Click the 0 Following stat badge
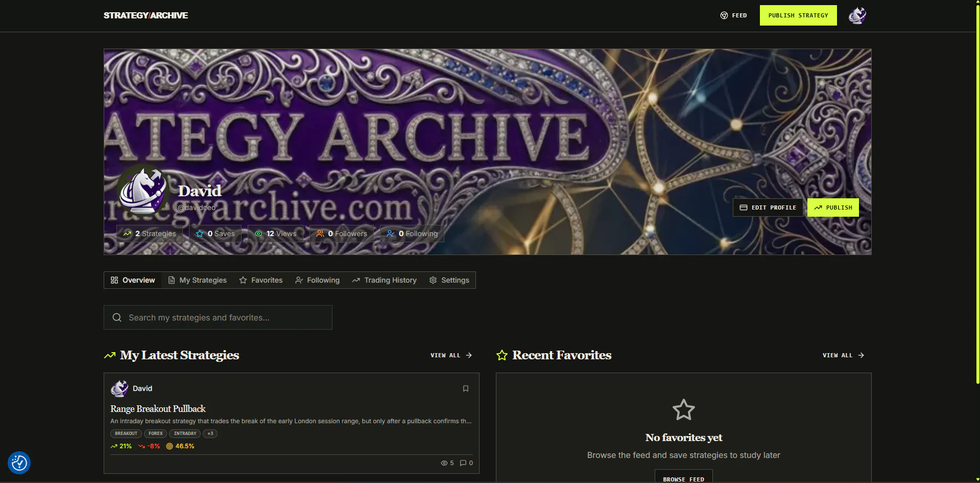Viewport: 980px width, 483px height. pyautogui.click(x=412, y=234)
